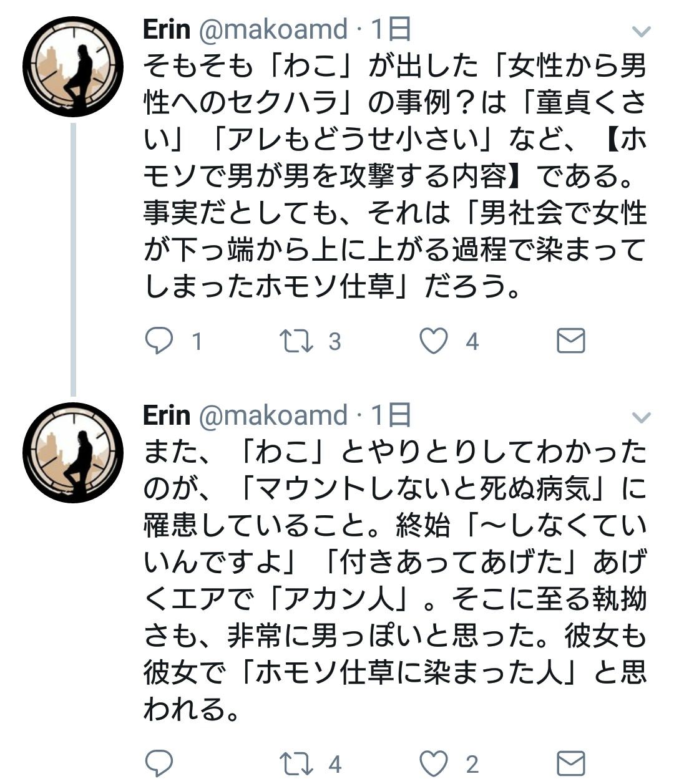Retweet the second tweet with 4 retweets

point(296,763)
